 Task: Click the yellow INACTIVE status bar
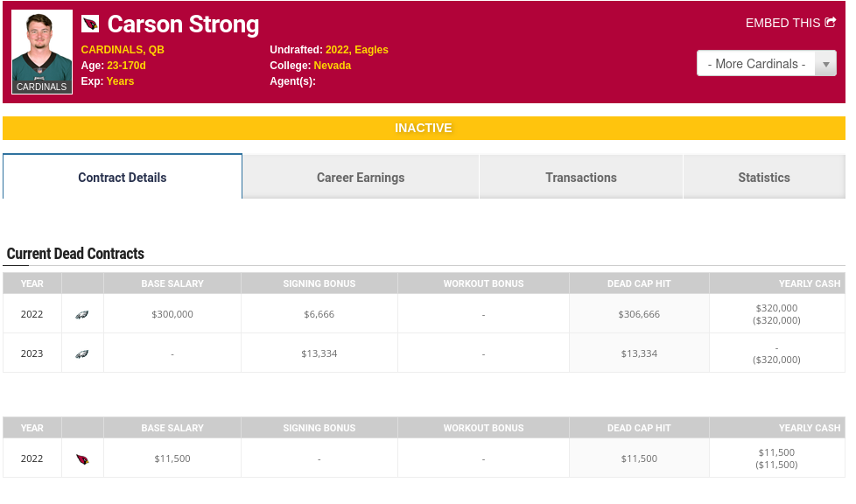(x=424, y=128)
